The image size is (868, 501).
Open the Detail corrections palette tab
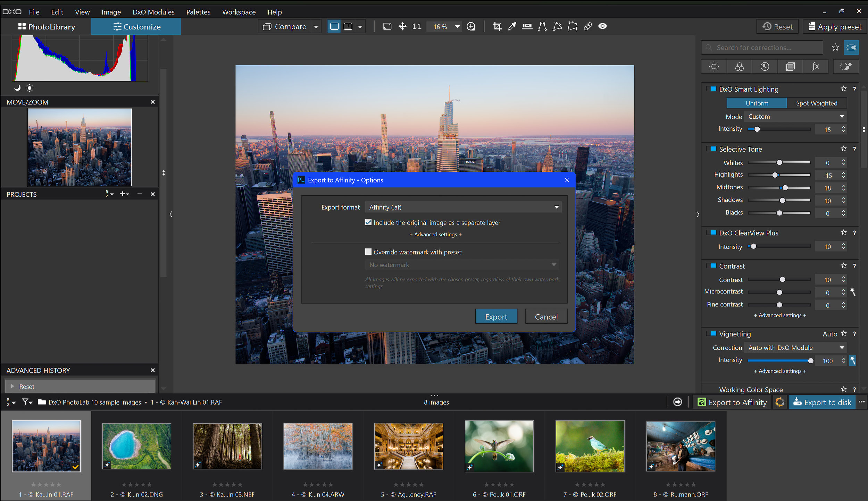[x=765, y=67]
